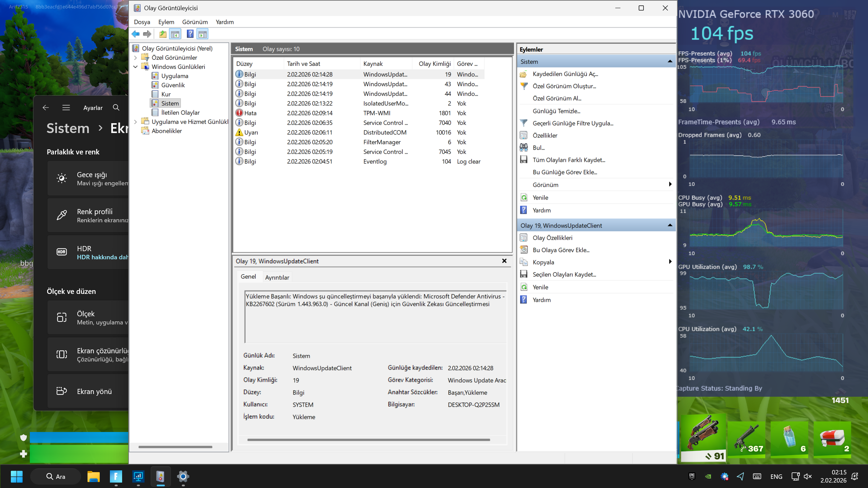Click the Forward arrow in Event Viewer toolbar
868x488 pixels.
click(x=147, y=34)
